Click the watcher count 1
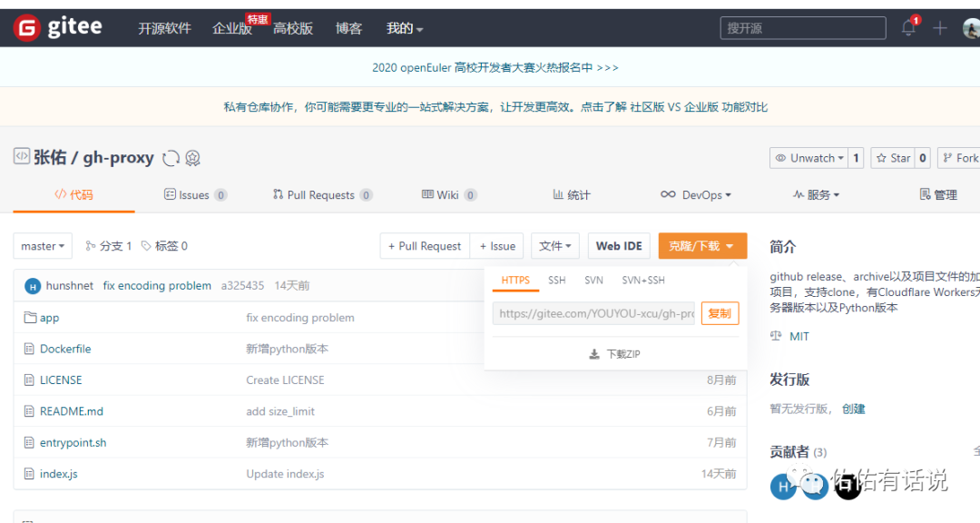 coord(857,158)
